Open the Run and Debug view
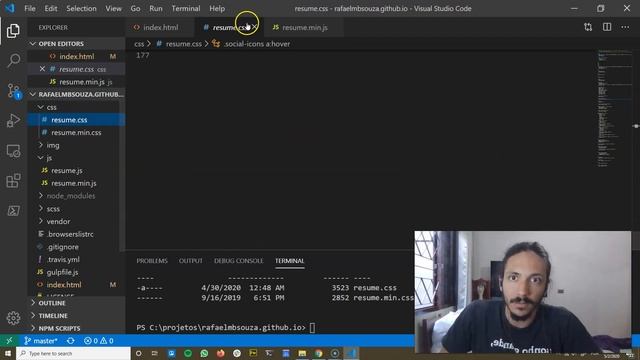640x360 pixels. (13, 120)
